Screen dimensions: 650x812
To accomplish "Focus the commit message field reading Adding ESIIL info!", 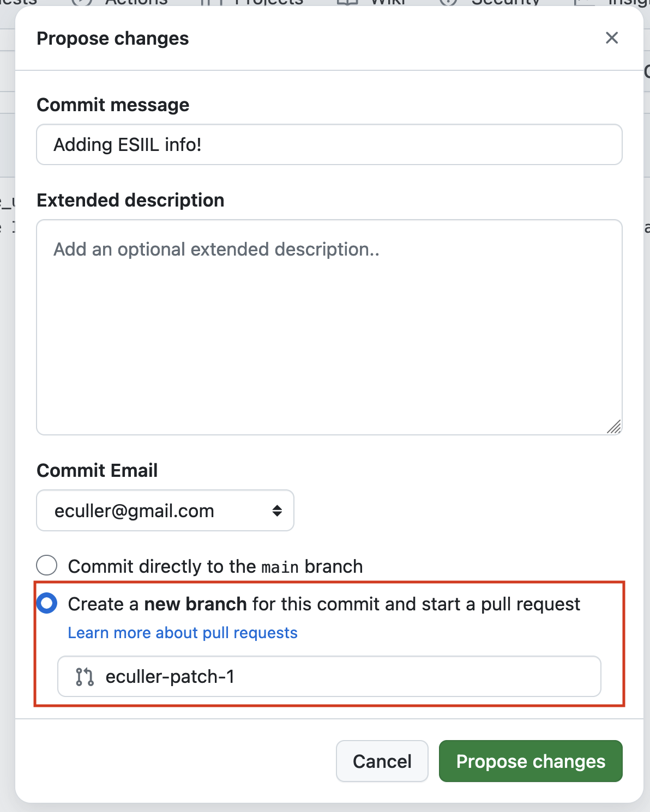I will 329,144.
